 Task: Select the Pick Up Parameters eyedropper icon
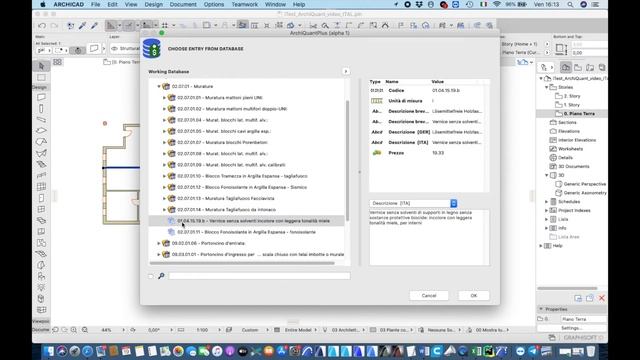click(x=82, y=25)
